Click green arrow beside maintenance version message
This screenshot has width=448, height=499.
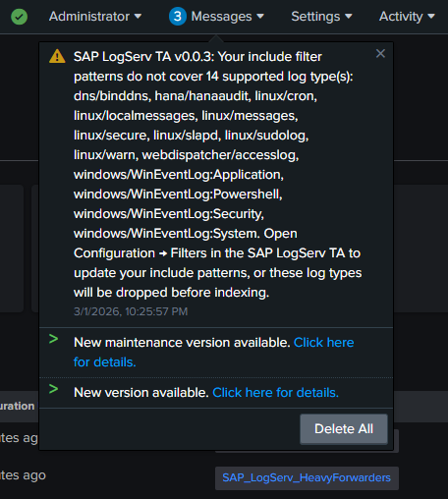click(53, 339)
